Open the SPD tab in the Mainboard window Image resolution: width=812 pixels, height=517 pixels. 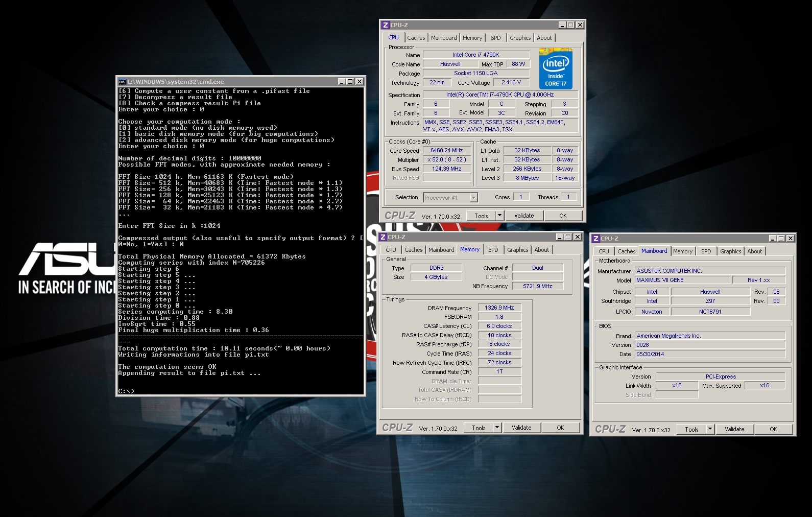(x=706, y=251)
